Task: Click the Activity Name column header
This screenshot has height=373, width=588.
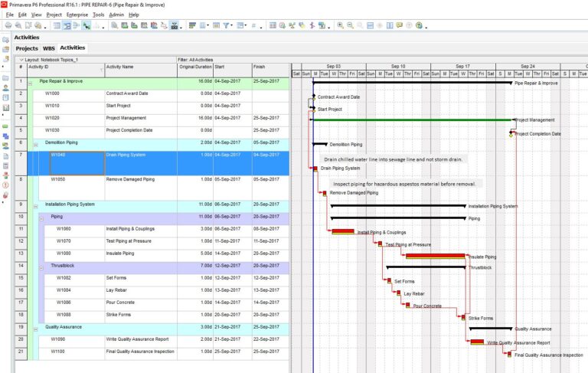Action: 141,70
